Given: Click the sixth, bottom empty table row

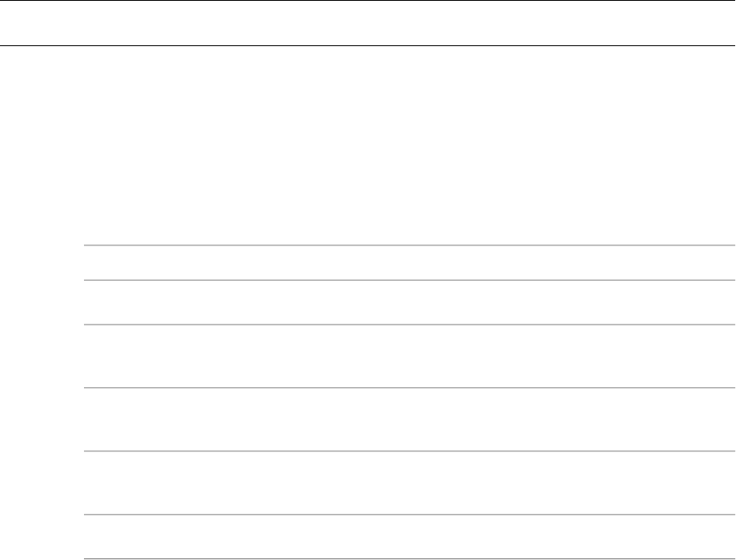Looking at the screenshot, I should [409, 538].
